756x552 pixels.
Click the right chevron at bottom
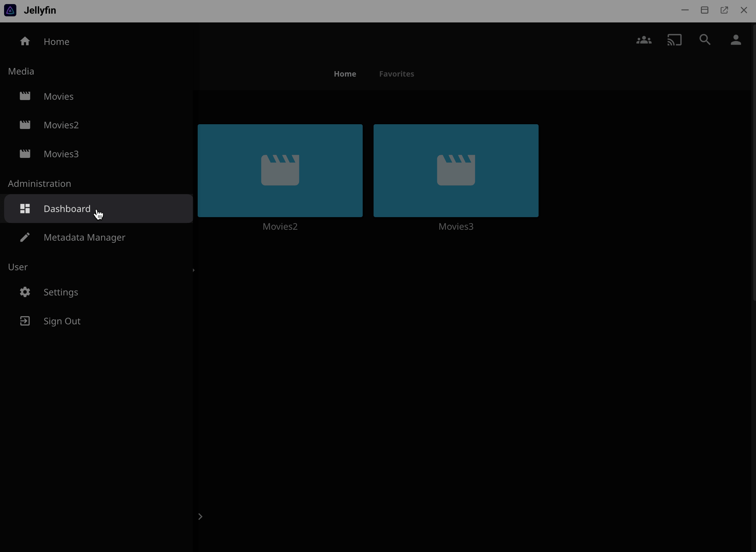coord(200,517)
